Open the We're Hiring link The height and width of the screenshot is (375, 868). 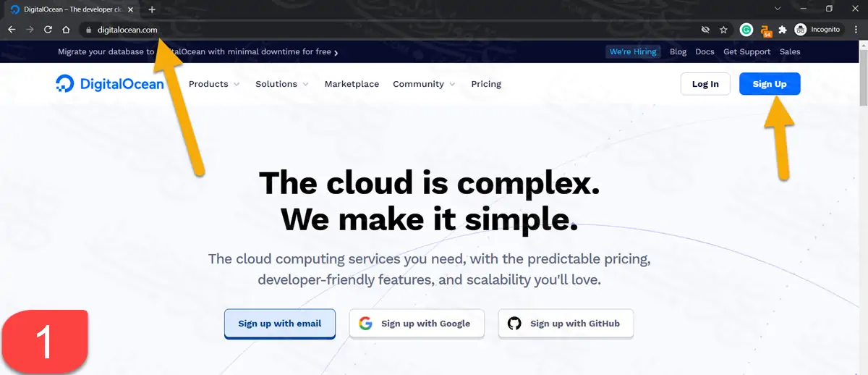tap(633, 51)
